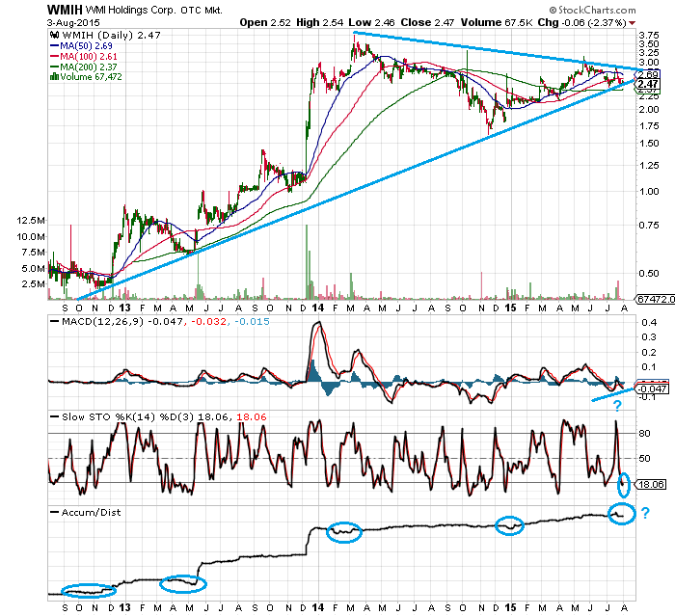The width and height of the screenshot is (675, 616).
Task: Click the 3.75 price axis label
Action: (649, 36)
